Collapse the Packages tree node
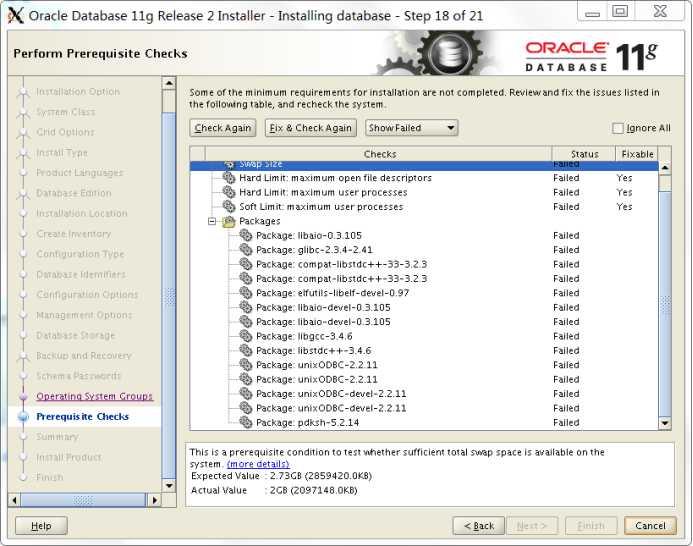The height and width of the screenshot is (546, 693). pyautogui.click(x=212, y=221)
